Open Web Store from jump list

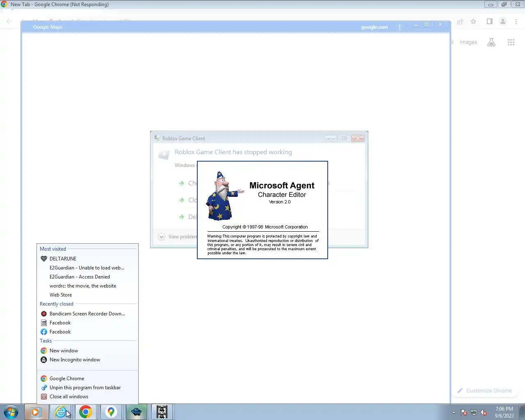pos(87,295)
